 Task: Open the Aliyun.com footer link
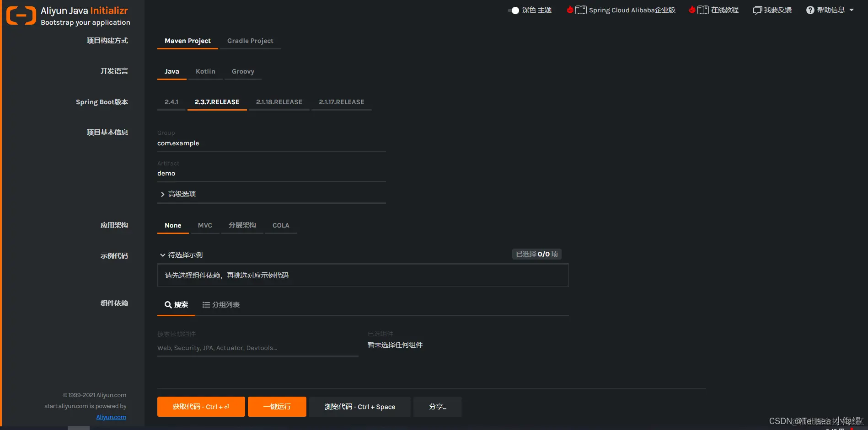pos(111,417)
